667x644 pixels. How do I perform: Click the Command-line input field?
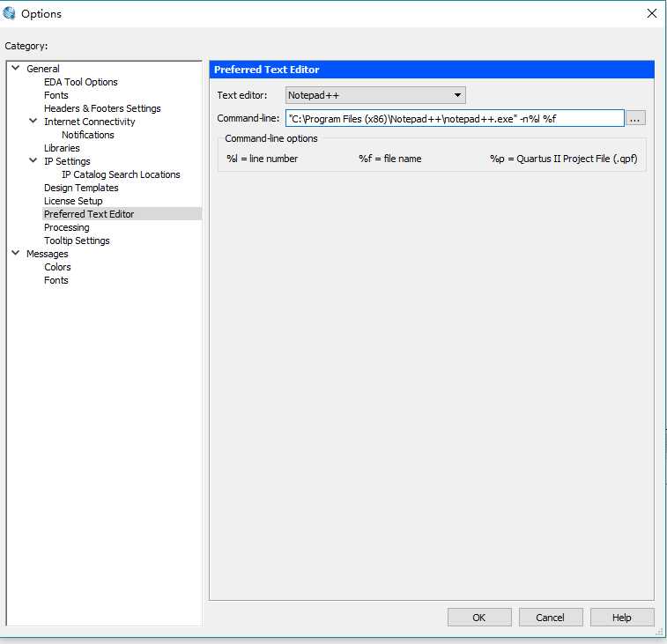tap(455, 118)
